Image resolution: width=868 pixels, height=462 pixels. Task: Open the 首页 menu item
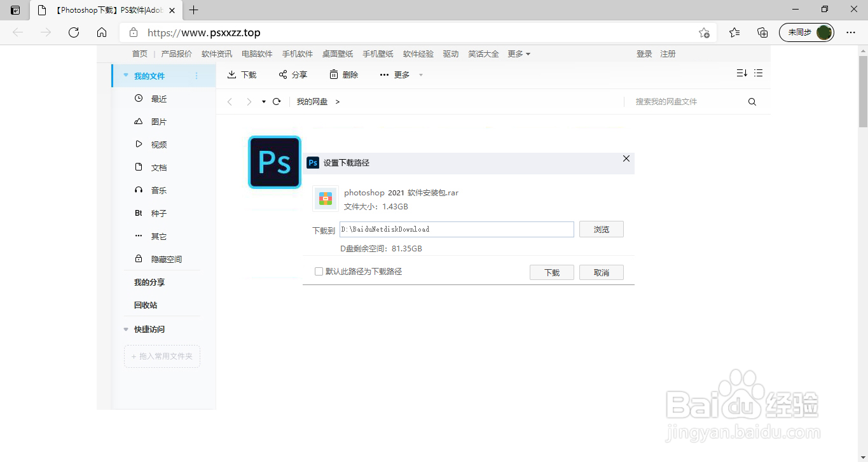click(x=139, y=54)
